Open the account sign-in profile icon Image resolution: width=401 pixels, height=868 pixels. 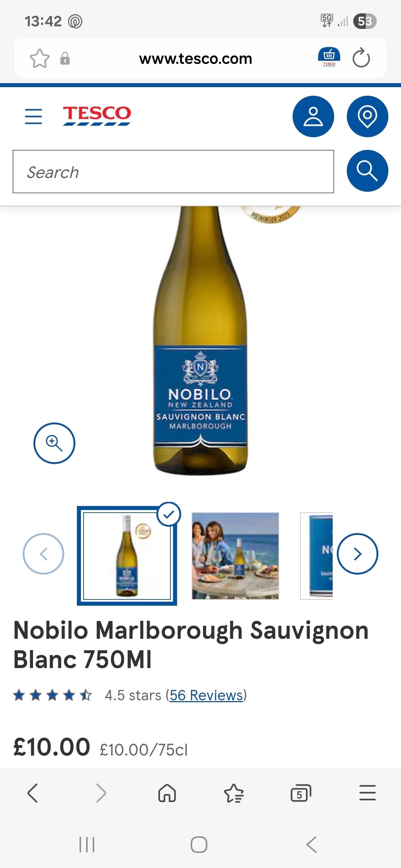pyautogui.click(x=313, y=116)
